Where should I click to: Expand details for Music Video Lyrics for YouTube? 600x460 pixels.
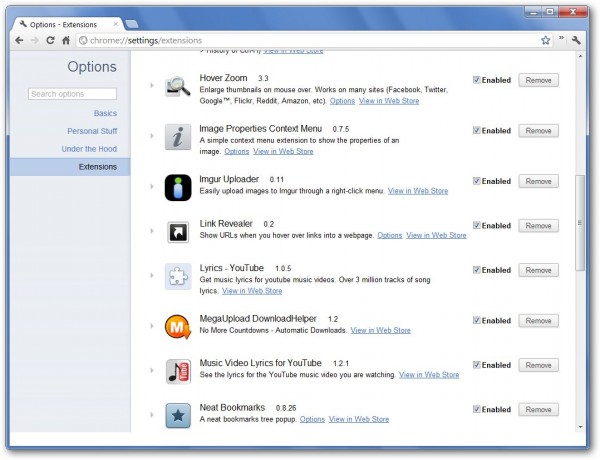[x=152, y=370]
